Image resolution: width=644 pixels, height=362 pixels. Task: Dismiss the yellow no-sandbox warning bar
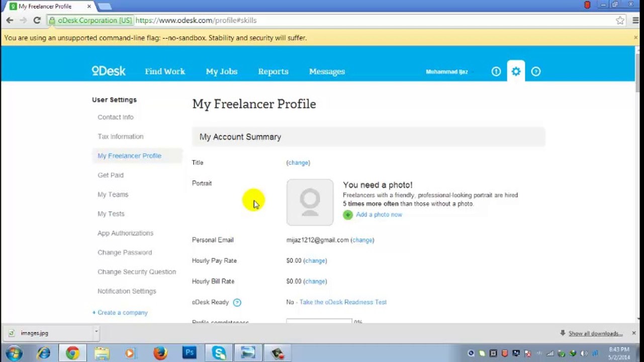point(635,37)
